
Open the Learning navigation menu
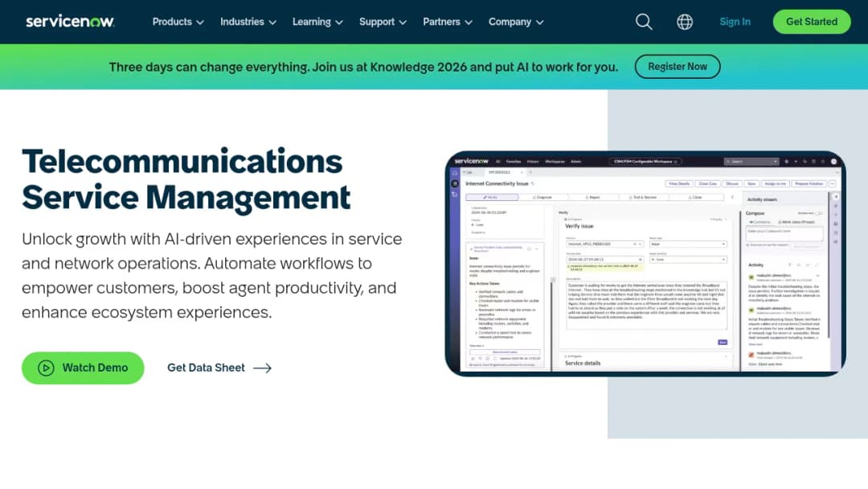317,22
